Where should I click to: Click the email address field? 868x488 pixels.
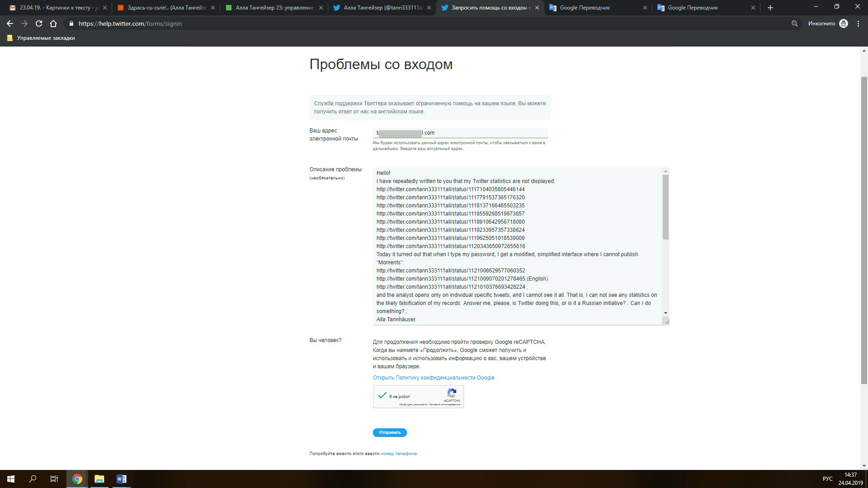[460, 133]
